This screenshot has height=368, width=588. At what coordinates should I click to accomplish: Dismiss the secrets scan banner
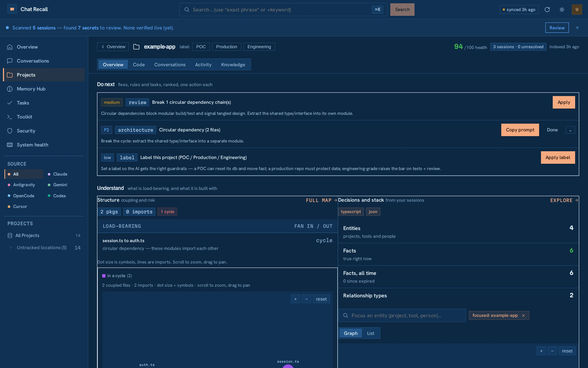577,28
